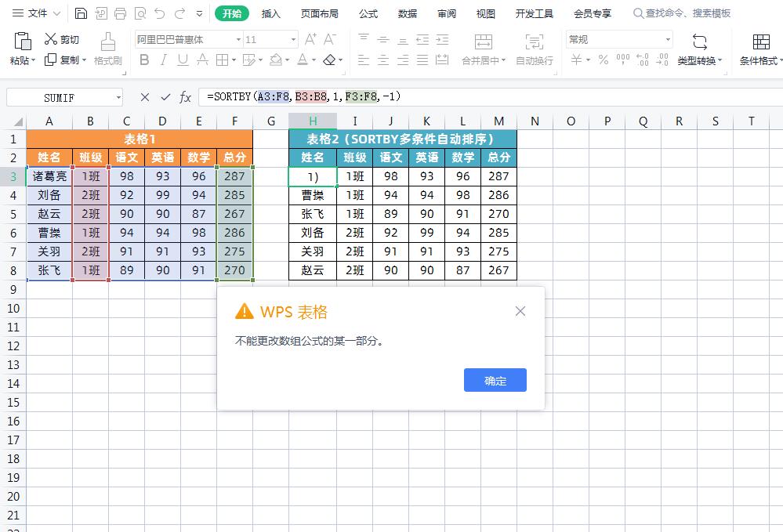Image resolution: width=783 pixels, height=532 pixels.
Task: Toggle bold formatting
Action: 143,60
